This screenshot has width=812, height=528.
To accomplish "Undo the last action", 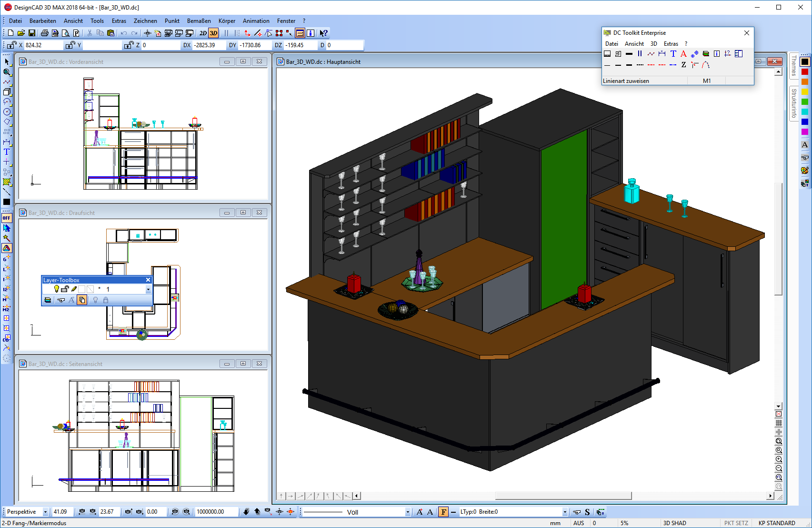I will point(124,33).
